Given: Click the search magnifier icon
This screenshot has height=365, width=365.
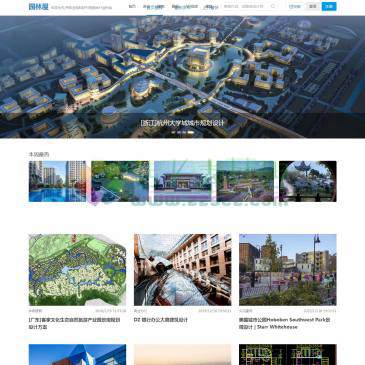Looking at the screenshot, I should [x=273, y=6].
